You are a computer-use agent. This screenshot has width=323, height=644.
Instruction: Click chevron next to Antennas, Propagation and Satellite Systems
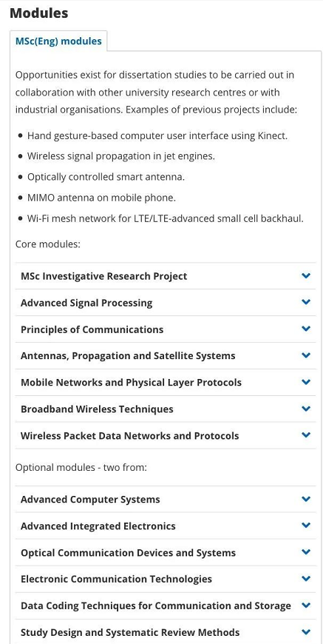tap(306, 355)
